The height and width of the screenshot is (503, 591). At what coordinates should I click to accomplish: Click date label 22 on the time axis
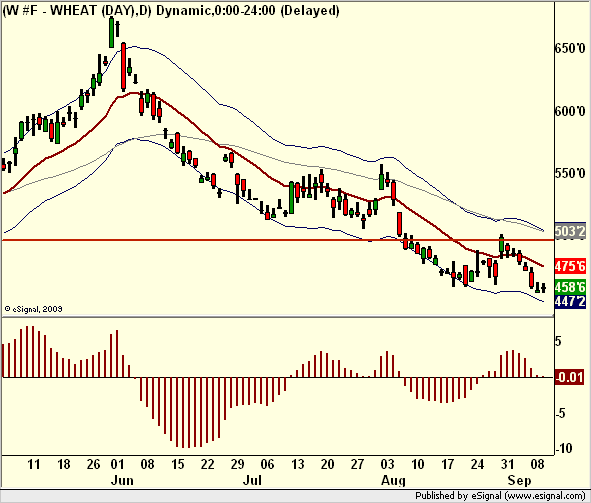[207, 464]
